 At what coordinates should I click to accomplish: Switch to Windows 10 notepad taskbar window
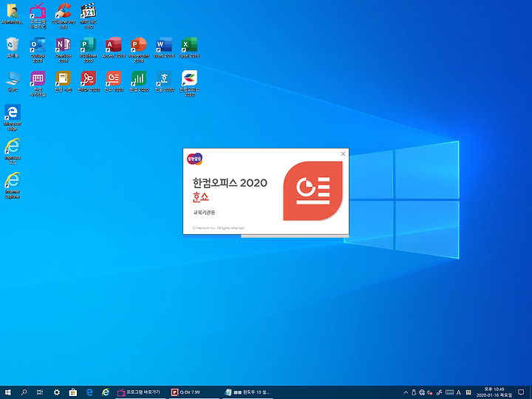click(248, 392)
